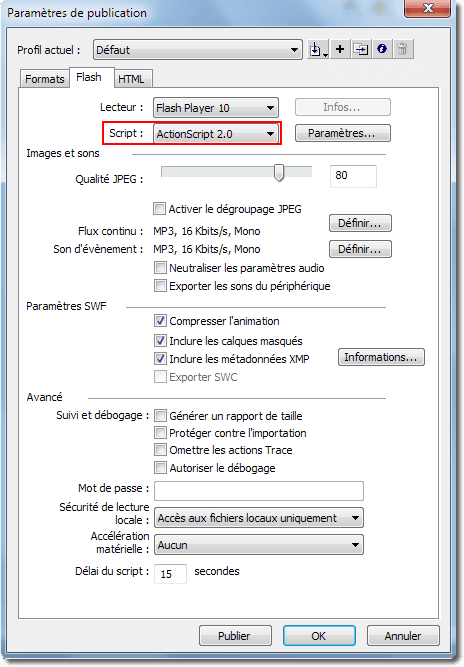Enable Activer le dégroupage JPEG checkbox
This screenshot has width=464, height=667.
(159, 209)
